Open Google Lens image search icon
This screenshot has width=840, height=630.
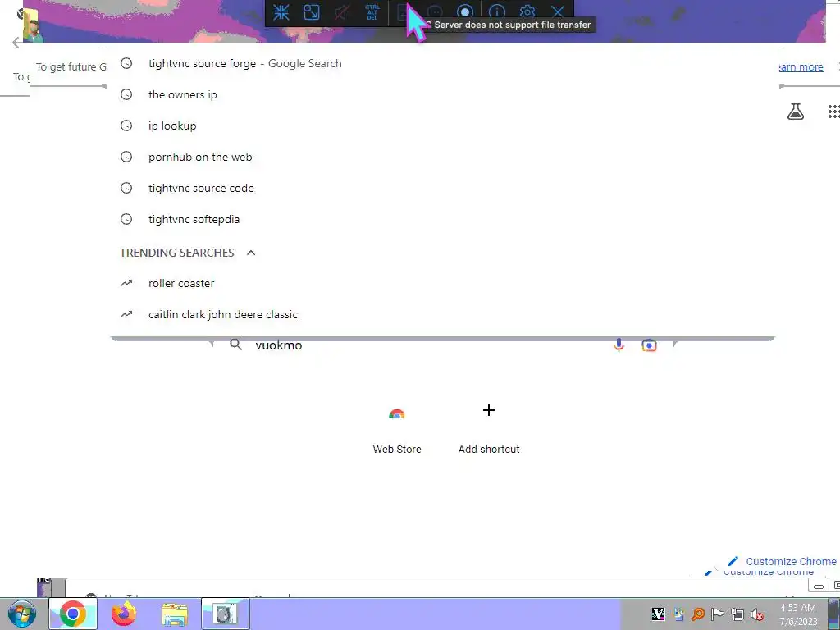[649, 345]
